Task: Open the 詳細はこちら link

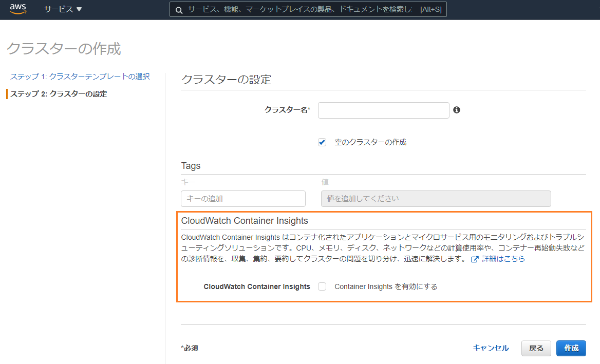Action: pos(503,259)
